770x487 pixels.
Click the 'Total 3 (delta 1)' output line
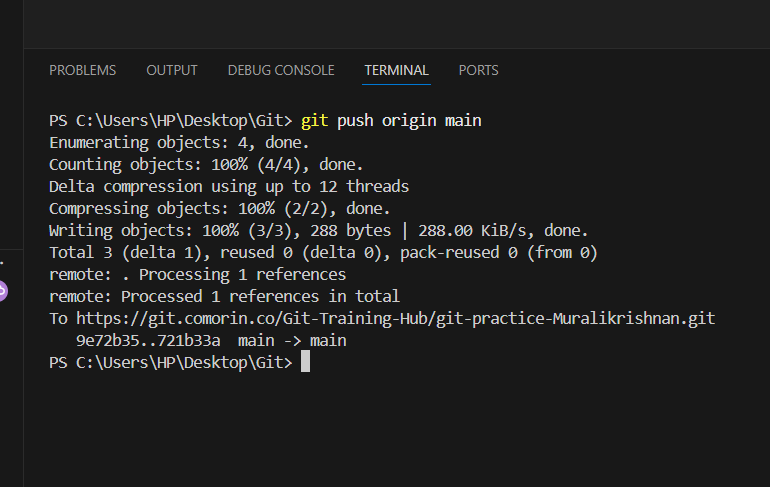click(323, 253)
